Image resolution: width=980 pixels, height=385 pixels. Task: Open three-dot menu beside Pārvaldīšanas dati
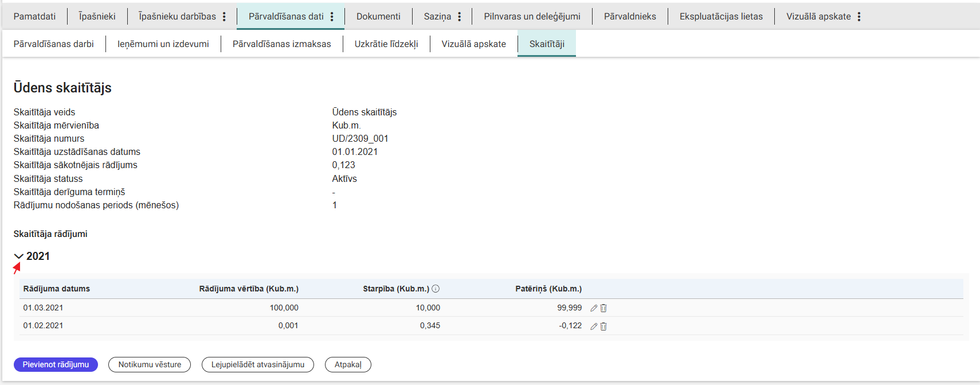332,17
